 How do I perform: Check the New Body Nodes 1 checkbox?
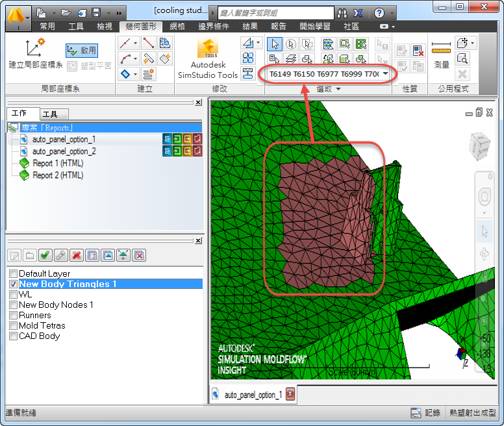pyautogui.click(x=13, y=305)
